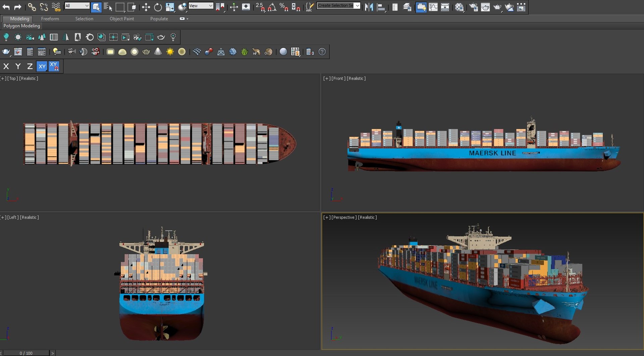Click the glowing sun object icon

pos(170,52)
